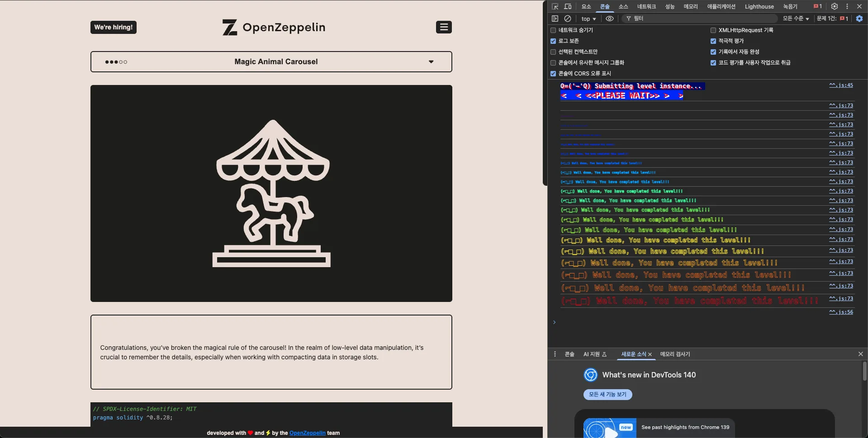Viewport: 868px width, 438px height.
Task: Close the bottom drawer panel
Action: (x=861, y=354)
